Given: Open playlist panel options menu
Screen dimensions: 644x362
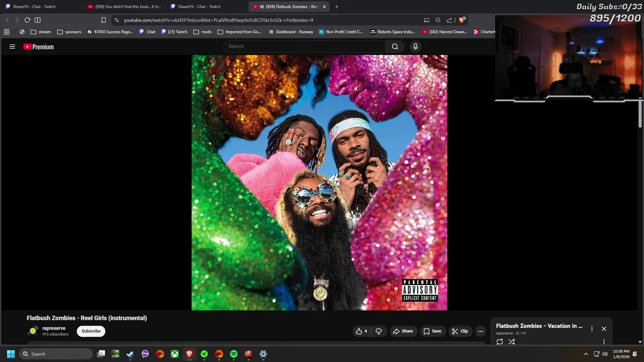Looking at the screenshot, I should 592,329.
